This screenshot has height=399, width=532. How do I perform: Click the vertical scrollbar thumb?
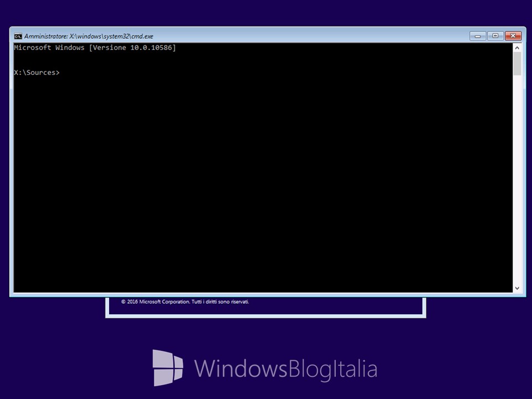tap(517, 64)
